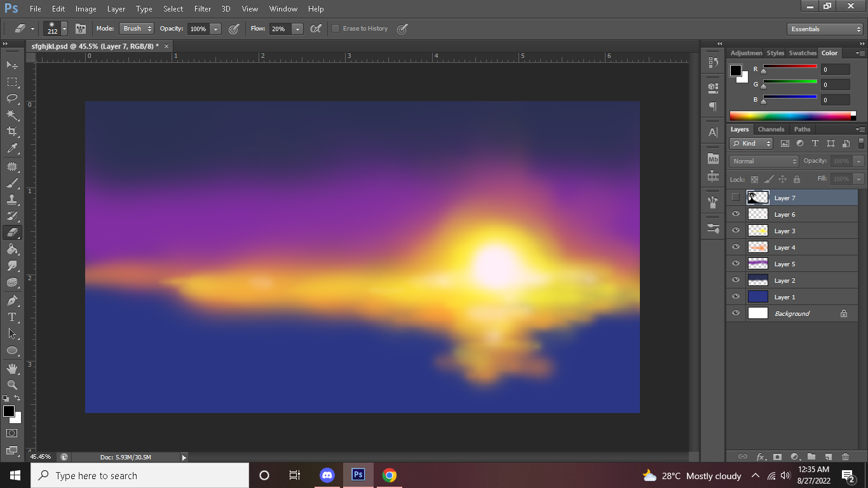Hide Layer 2 using eye icon
The width and height of the screenshot is (868, 488).
(x=736, y=280)
